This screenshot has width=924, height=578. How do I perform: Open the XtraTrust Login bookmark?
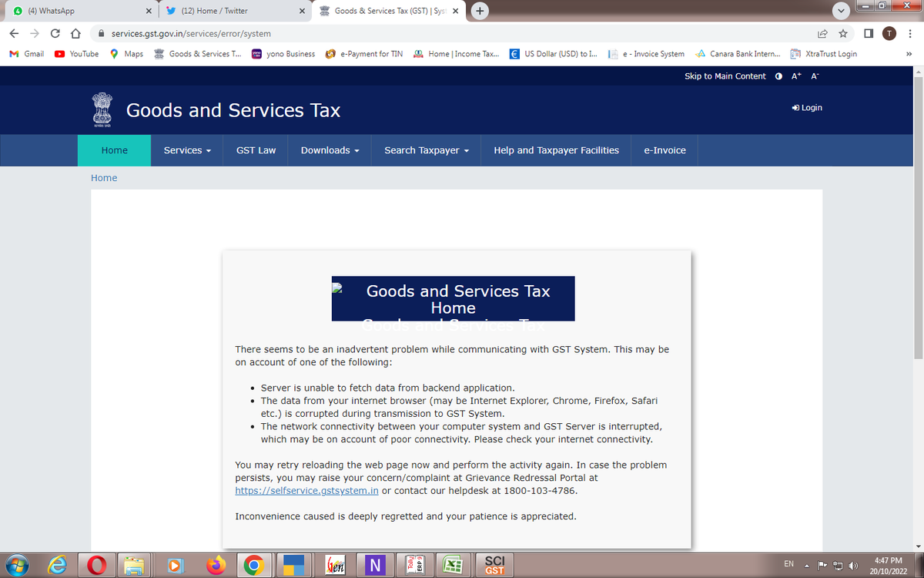tap(824, 54)
